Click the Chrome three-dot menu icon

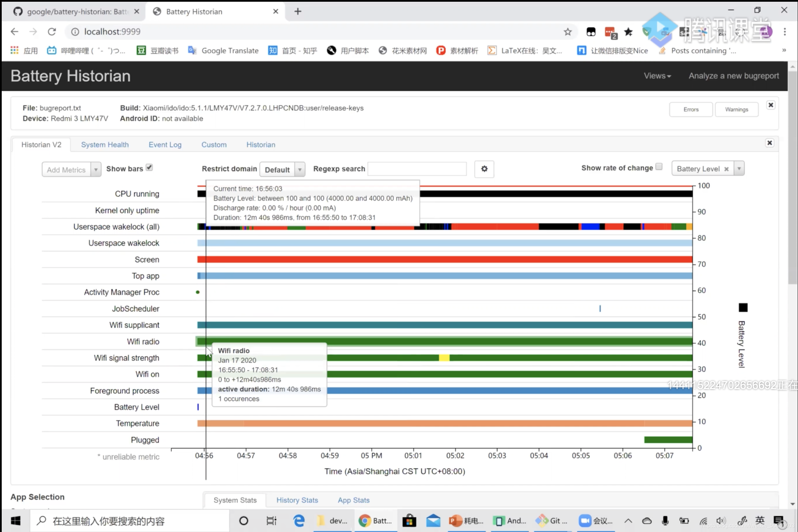pos(785,32)
